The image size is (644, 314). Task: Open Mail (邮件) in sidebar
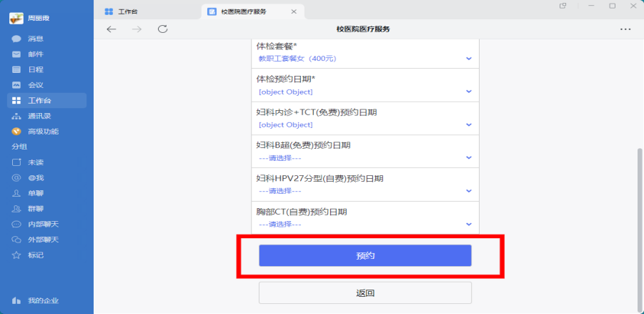[35, 54]
